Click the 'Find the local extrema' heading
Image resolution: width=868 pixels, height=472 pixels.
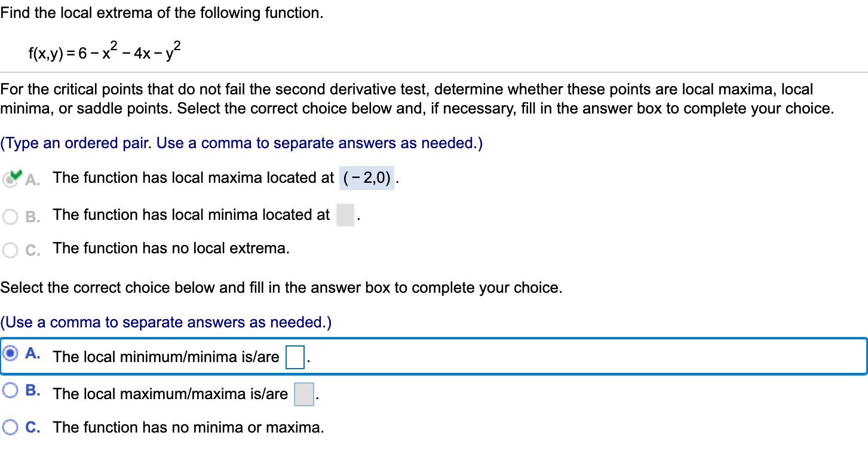[x=161, y=13]
